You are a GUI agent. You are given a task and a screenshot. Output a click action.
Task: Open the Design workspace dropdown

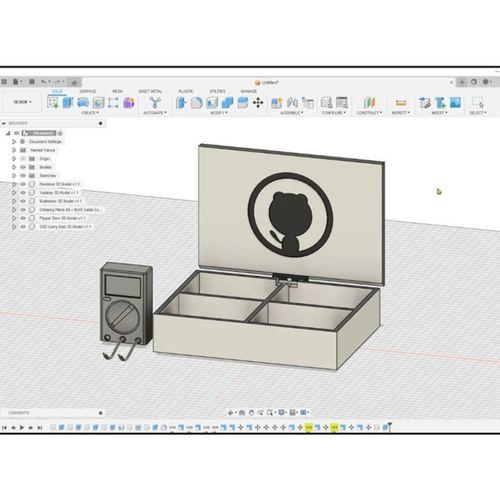pos(22,102)
